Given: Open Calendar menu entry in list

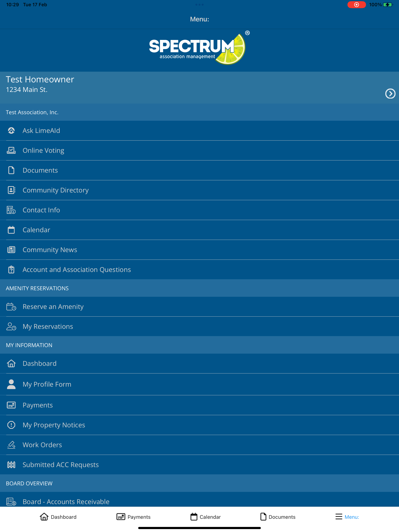Looking at the screenshot, I should (199, 230).
